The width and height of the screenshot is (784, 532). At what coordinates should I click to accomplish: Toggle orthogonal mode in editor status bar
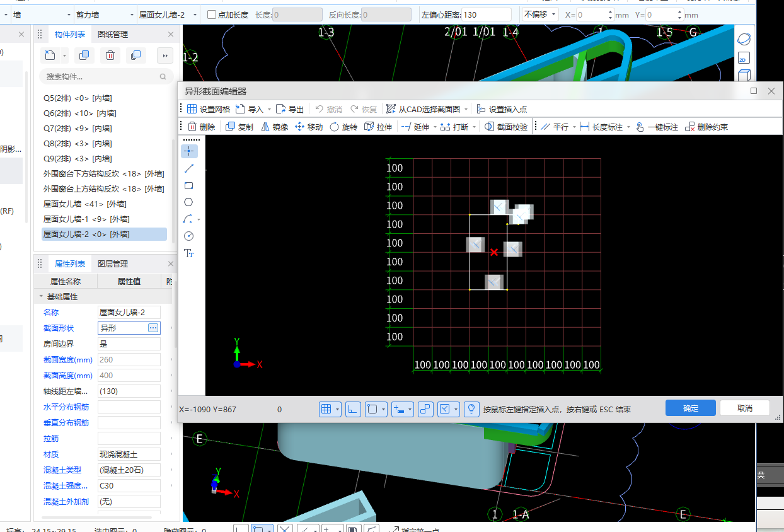pyautogui.click(x=354, y=408)
